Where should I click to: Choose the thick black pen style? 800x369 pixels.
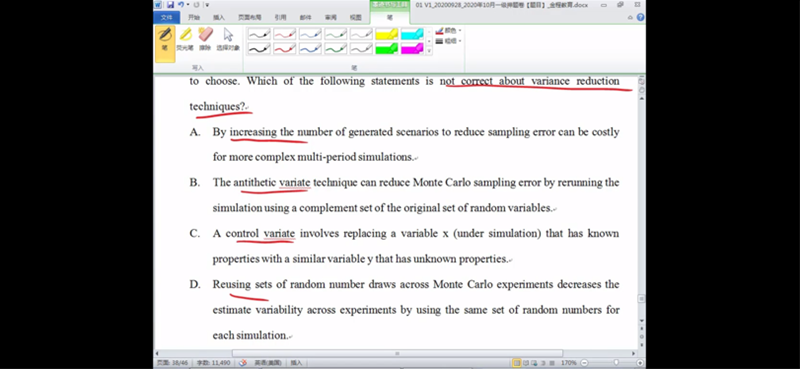pos(259,48)
